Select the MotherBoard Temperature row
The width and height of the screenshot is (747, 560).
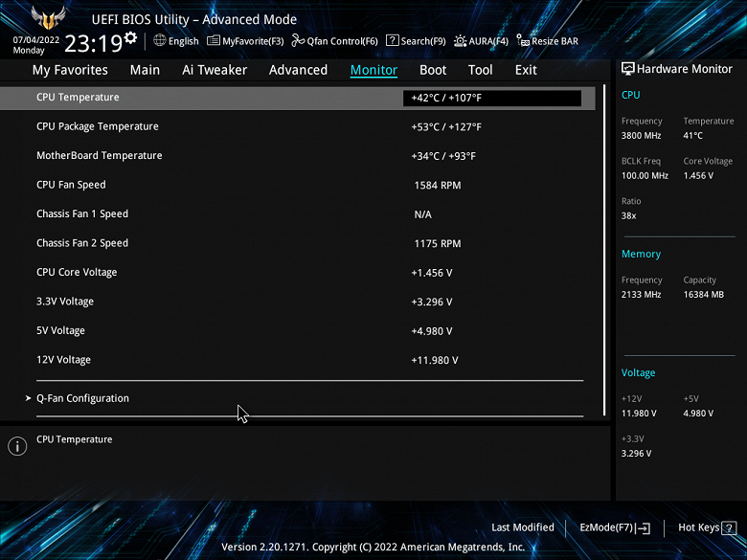298,156
